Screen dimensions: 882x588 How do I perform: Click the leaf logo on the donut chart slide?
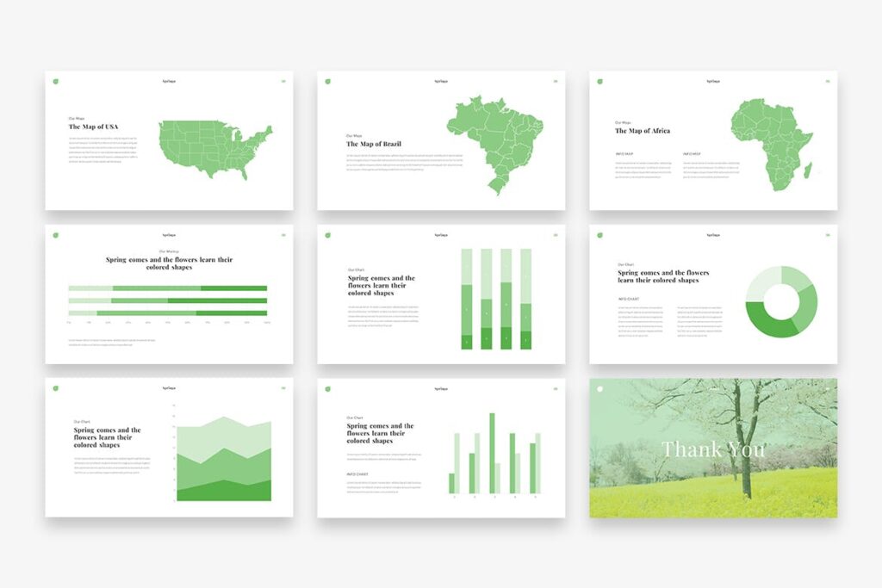[600, 235]
